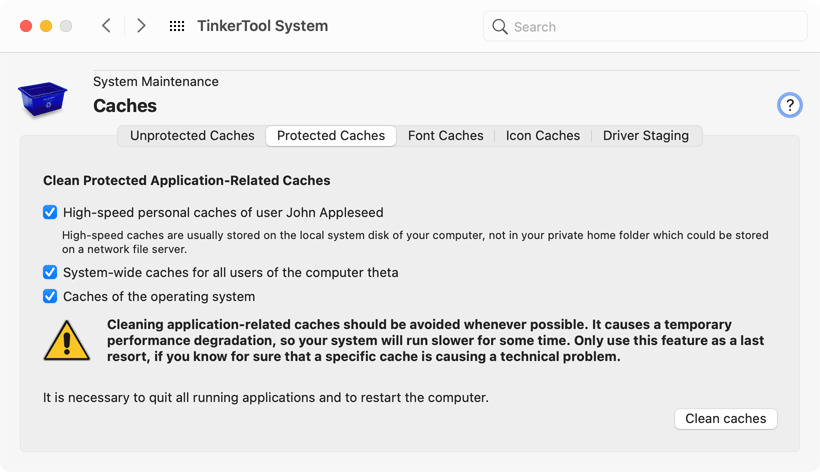This screenshot has height=472, width=820.
Task: Switch to the Icon Caches tab
Action: click(543, 135)
